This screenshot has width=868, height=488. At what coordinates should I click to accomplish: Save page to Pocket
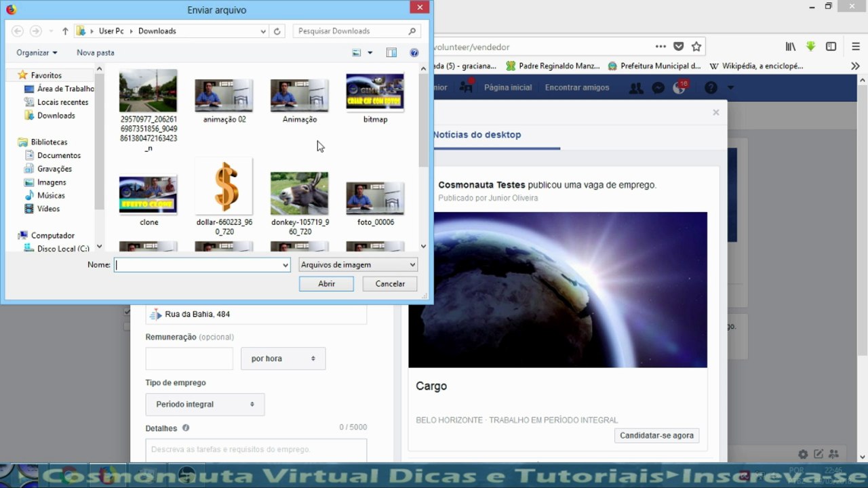(678, 47)
